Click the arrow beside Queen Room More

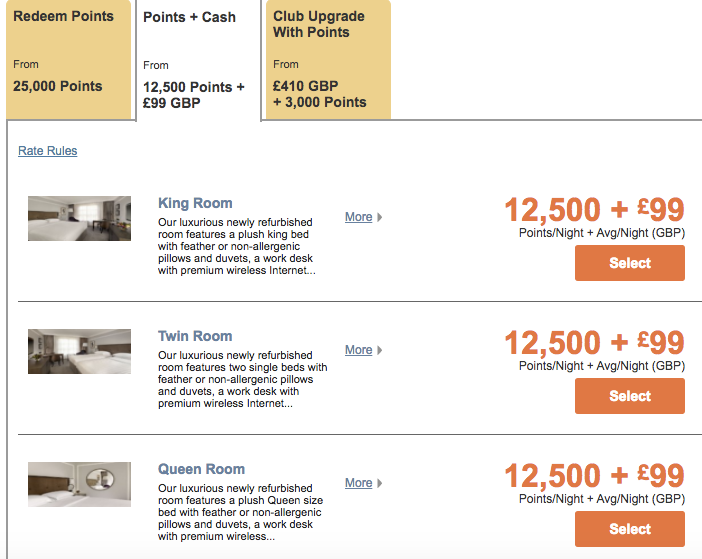[x=380, y=483]
